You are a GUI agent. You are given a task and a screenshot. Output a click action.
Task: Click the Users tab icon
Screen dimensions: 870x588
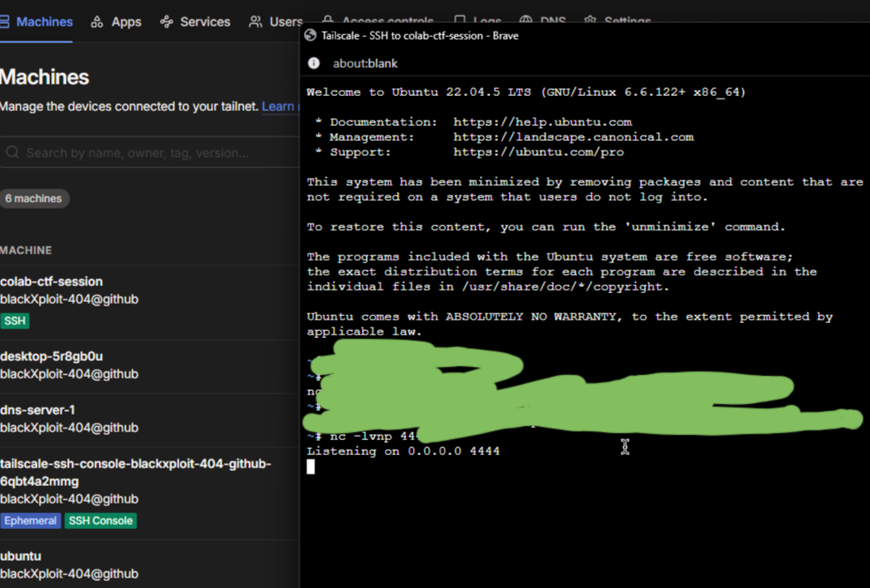[x=255, y=22]
